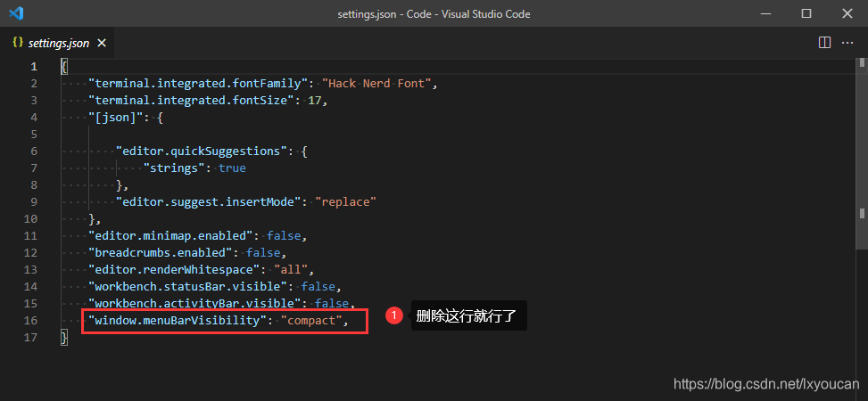Image resolution: width=868 pixels, height=401 pixels.
Task: Maximize the VS Code window
Action: 806,13
